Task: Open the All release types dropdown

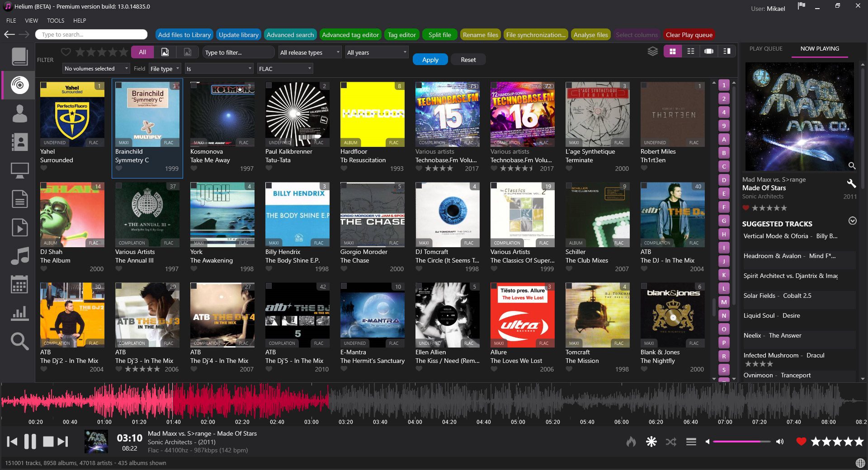Action: (x=309, y=52)
